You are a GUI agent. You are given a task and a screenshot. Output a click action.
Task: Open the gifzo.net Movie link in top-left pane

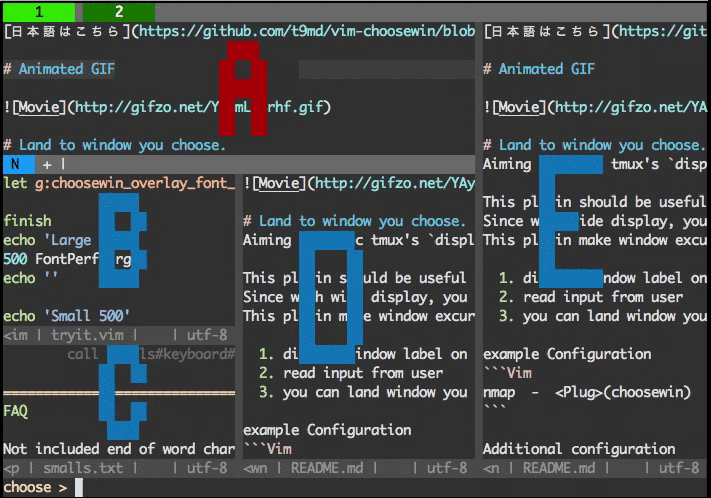(167, 107)
